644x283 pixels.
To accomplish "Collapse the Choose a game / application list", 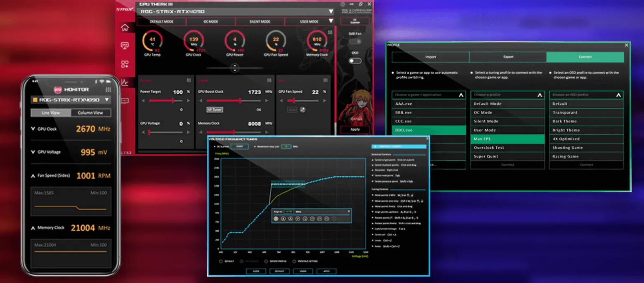I will [461, 95].
